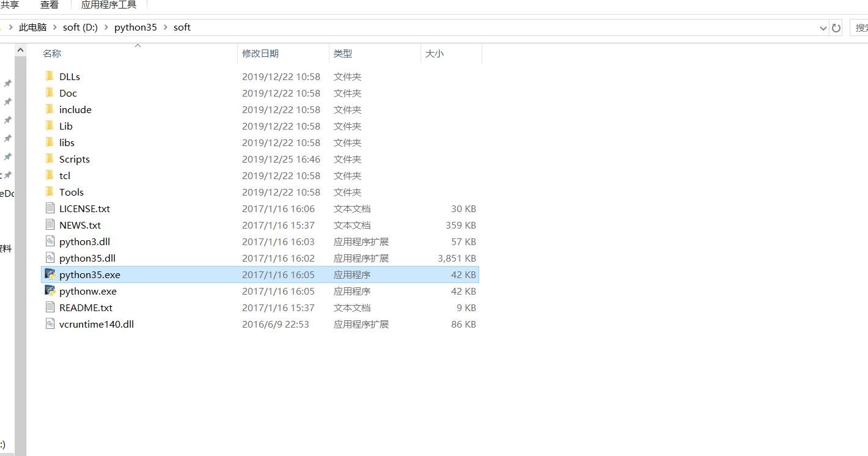Open the 应用程序工具 contextual tab

[108, 5]
